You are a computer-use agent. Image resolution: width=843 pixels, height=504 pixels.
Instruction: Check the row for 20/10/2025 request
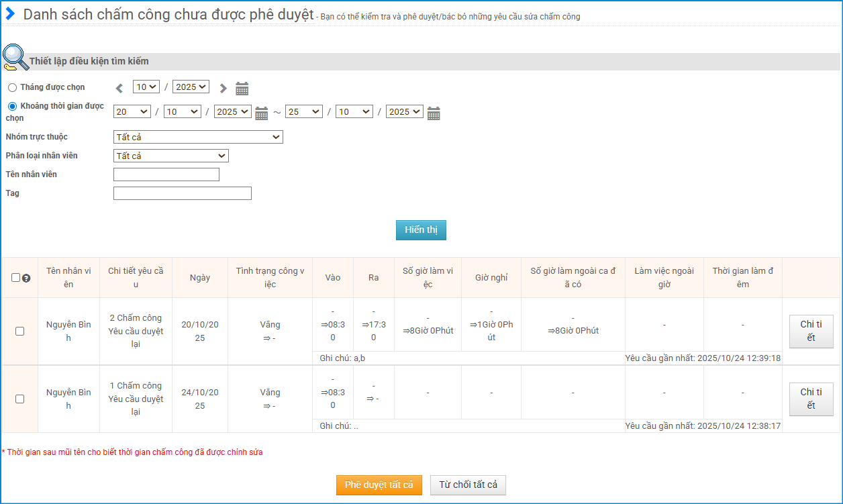pos(19,331)
